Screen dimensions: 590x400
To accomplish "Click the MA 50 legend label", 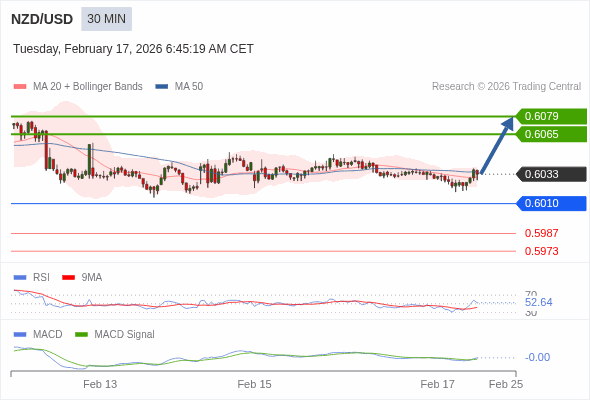I will tap(189, 87).
